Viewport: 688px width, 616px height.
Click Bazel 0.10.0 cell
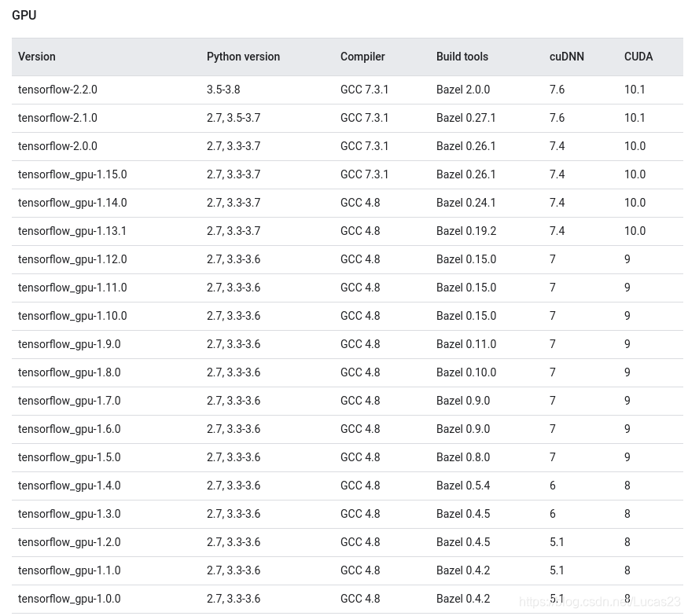point(466,372)
